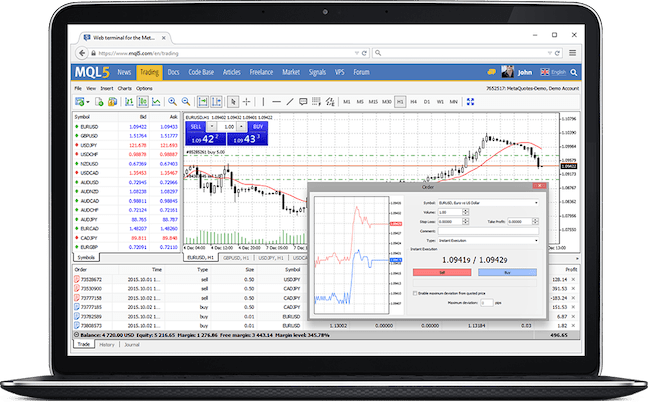
Task: Open the browser hamburger menu
Action: [x=572, y=53]
